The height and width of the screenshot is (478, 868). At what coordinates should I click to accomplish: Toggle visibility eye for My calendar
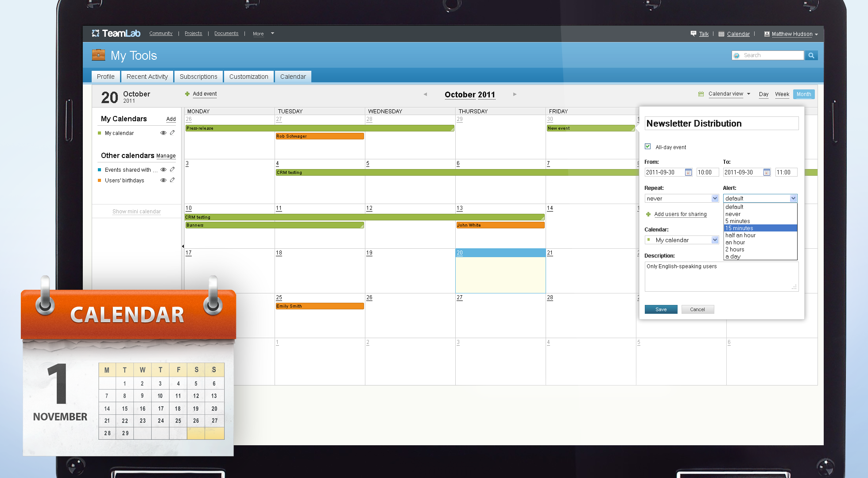click(x=163, y=133)
